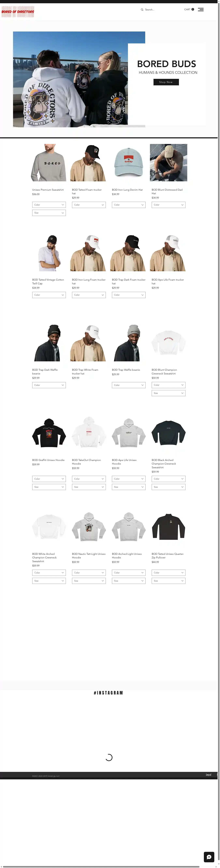220x868 pixels.
Task: Expand Color dropdown for Unisex Premium Sweatshirt
Action: point(49,205)
